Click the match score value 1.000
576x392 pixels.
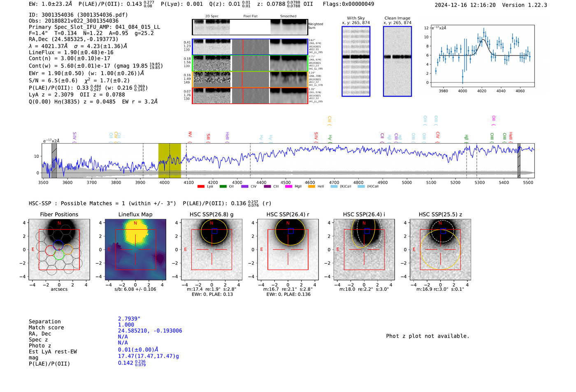126,325
